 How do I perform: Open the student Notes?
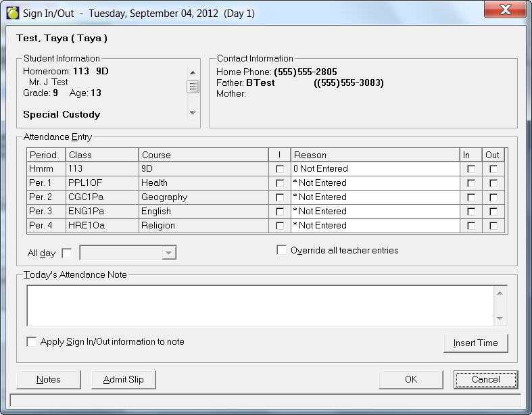tap(48, 380)
